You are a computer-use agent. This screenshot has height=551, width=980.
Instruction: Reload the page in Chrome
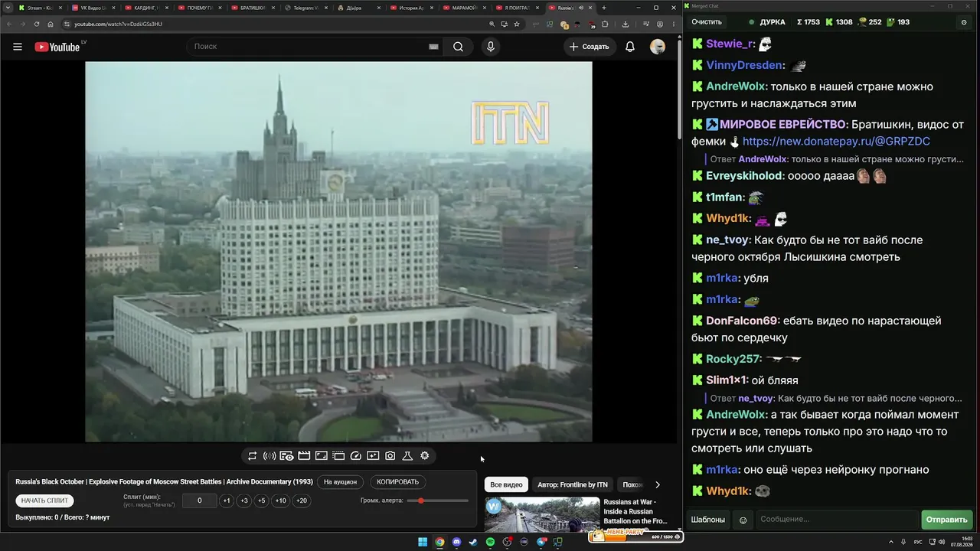(x=37, y=24)
